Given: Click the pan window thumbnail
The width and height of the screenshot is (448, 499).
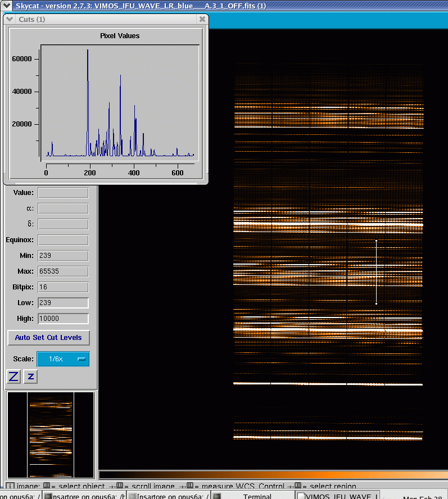Looking at the screenshot, I should (51, 435).
